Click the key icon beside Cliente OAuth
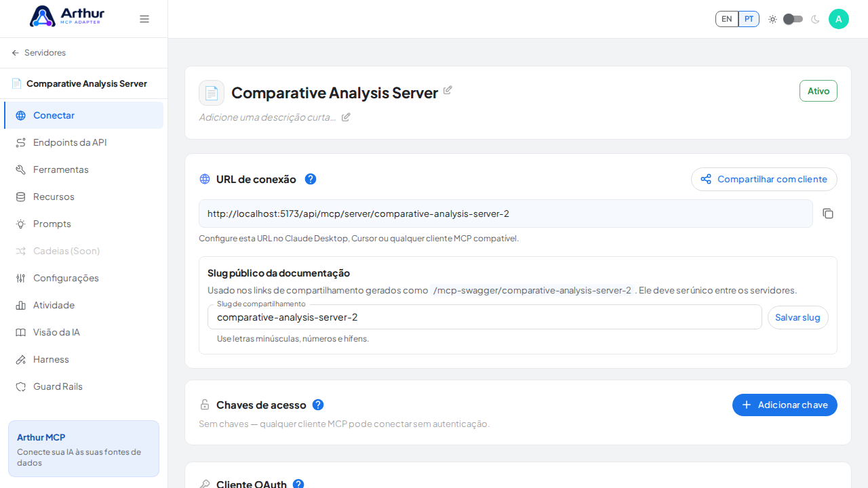 (205, 484)
